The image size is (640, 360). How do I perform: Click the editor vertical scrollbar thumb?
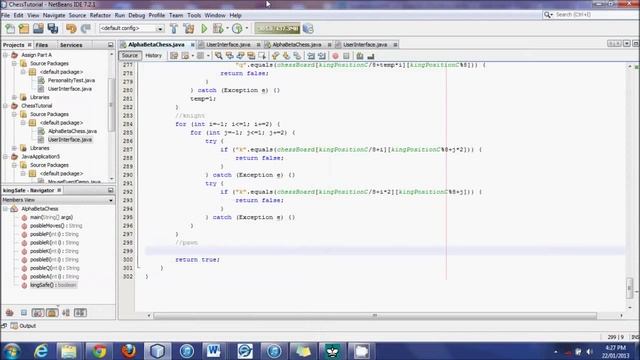[630, 288]
